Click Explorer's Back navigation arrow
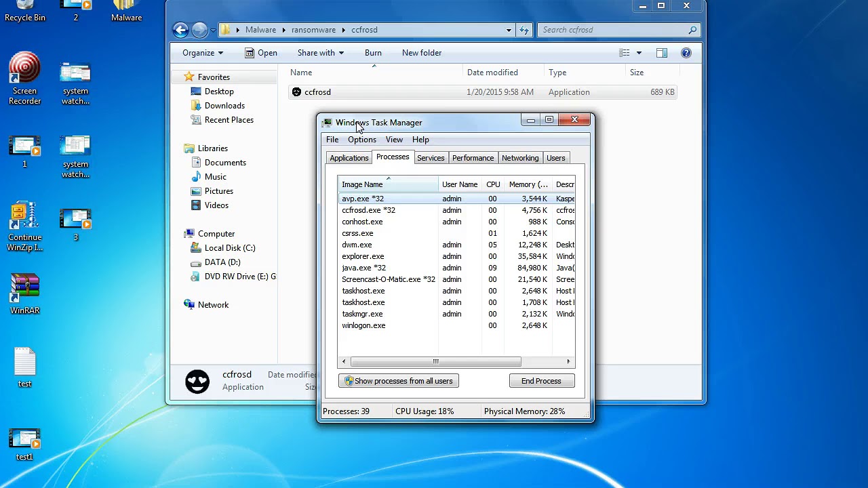868x488 pixels. point(180,30)
